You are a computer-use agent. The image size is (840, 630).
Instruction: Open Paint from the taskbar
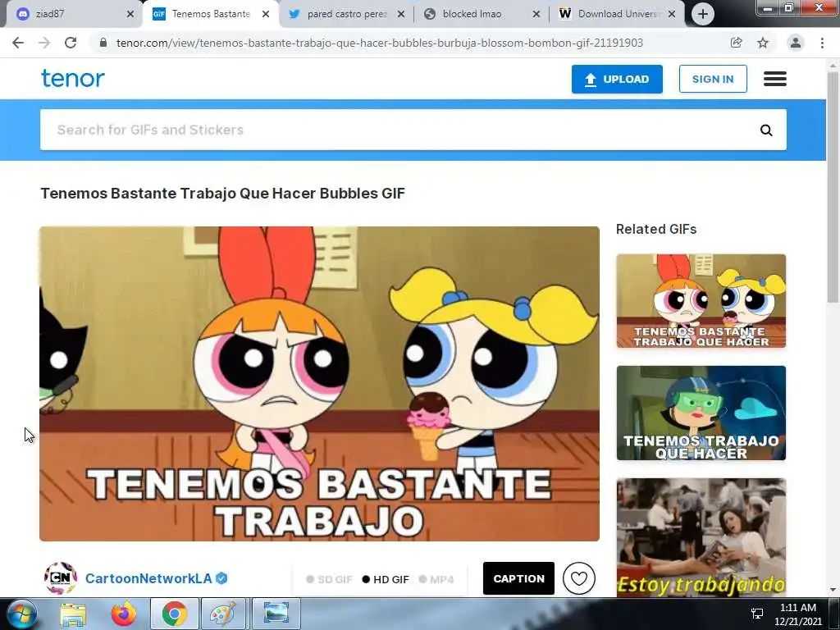[225, 614]
